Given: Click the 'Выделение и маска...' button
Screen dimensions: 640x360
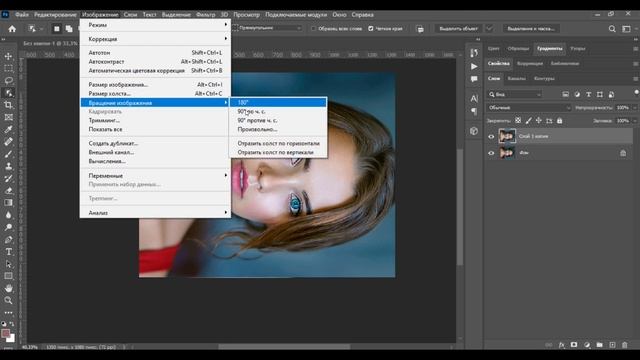Looking at the screenshot, I should 530,29.
